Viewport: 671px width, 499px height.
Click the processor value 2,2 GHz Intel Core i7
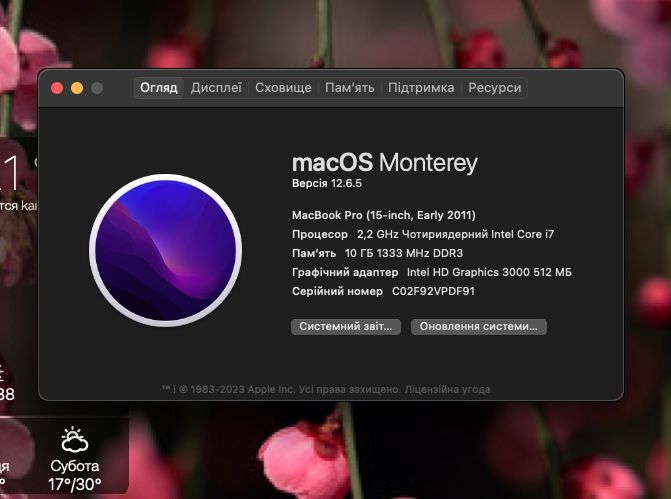[455, 234]
